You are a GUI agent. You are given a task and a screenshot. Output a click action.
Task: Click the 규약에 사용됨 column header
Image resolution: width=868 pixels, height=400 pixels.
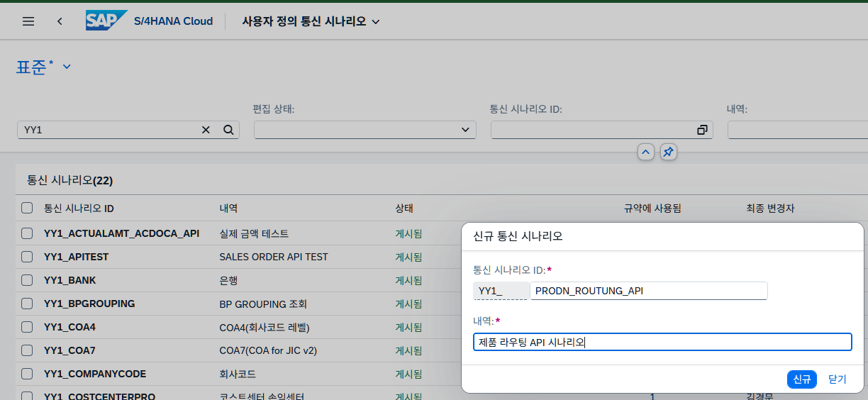pos(652,209)
